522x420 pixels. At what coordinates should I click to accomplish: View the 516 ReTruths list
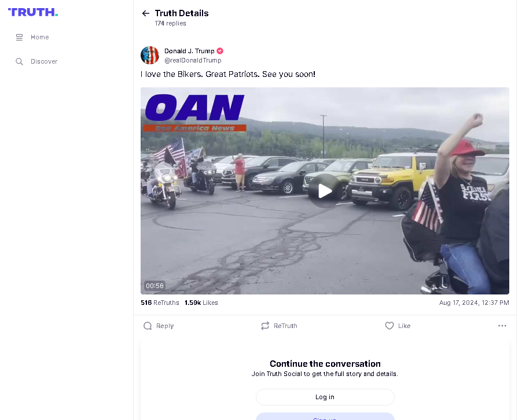pos(160,303)
